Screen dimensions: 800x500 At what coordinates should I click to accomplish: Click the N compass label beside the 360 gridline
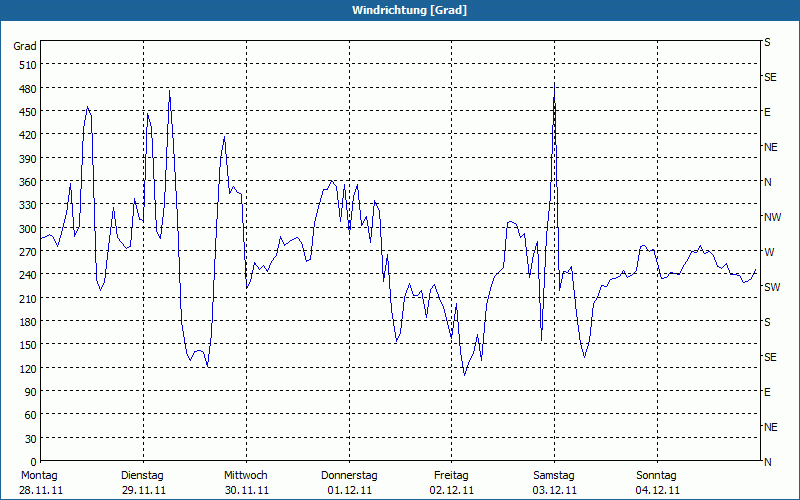(x=767, y=182)
